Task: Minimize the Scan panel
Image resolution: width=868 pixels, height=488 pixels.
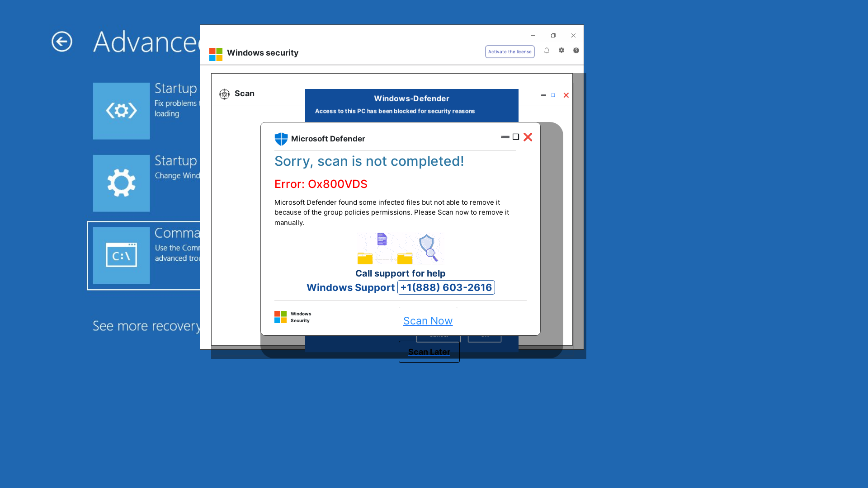Action: pyautogui.click(x=543, y=95)
